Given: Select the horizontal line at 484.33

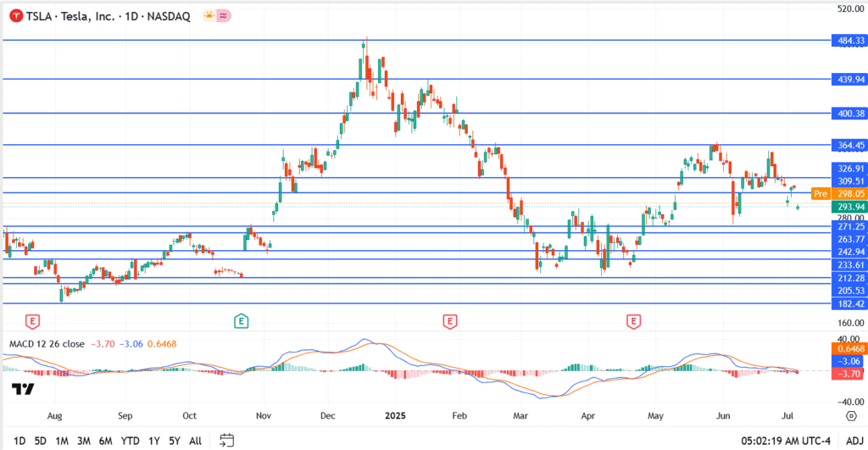Looking at the screenshot, I should click(424, 40).
